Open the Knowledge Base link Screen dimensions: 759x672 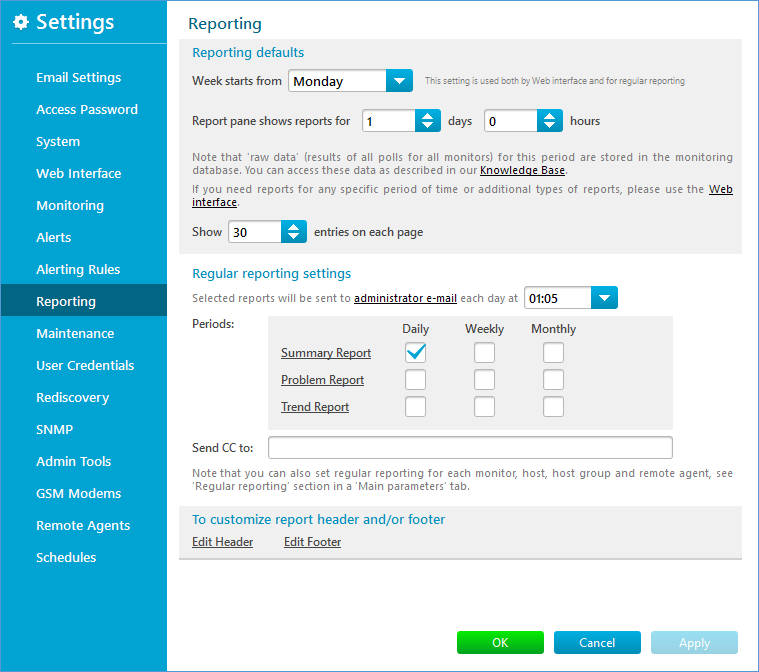click(522, 170)
